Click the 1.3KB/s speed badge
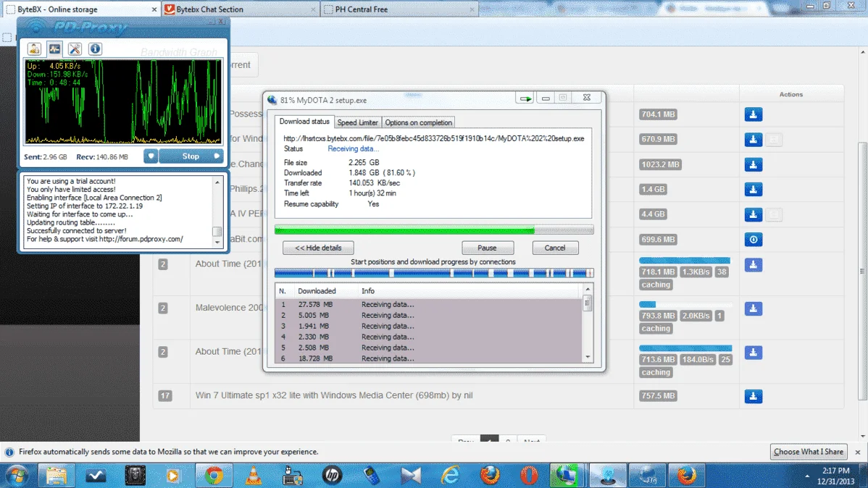The height and width of the screenshot is (488, 868). 696,272
